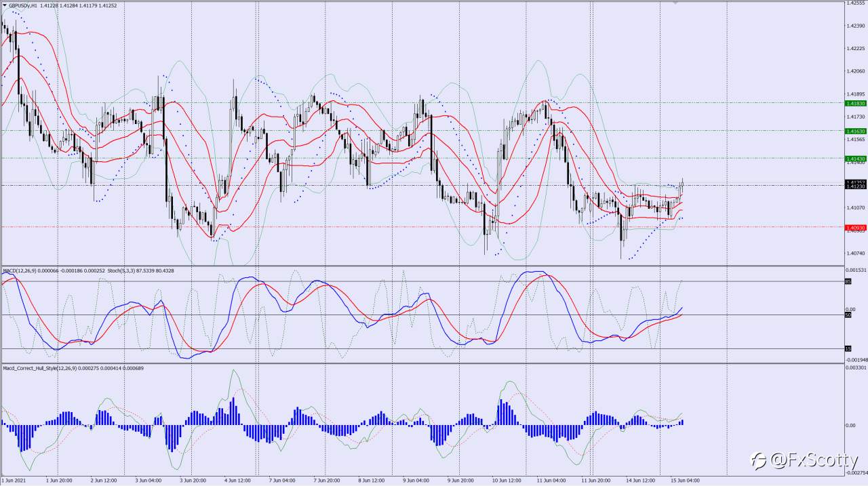Click the 1.41565 price scale value
Image resolution: width=868 pixels, height=486 pixels.
[856, 139]
